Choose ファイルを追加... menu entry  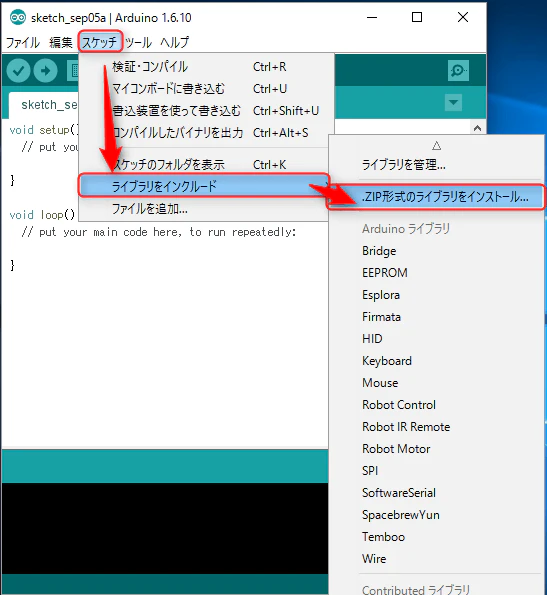point(204,209)
